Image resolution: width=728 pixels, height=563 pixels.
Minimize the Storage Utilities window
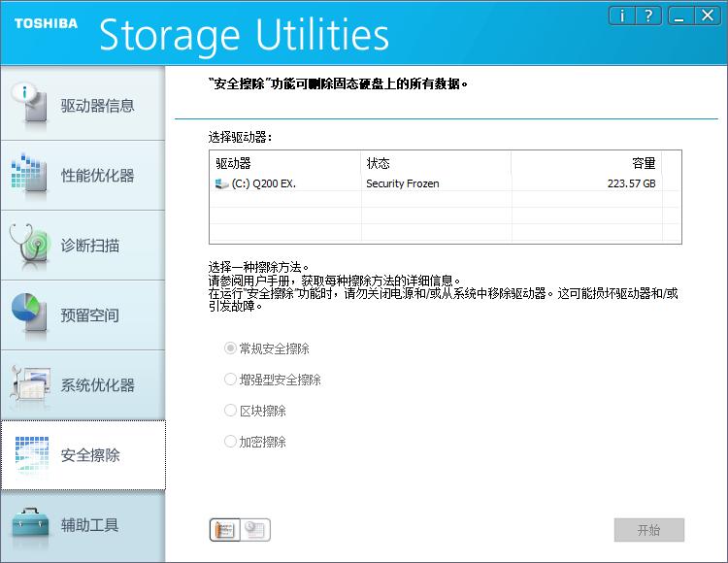point(680,17)
